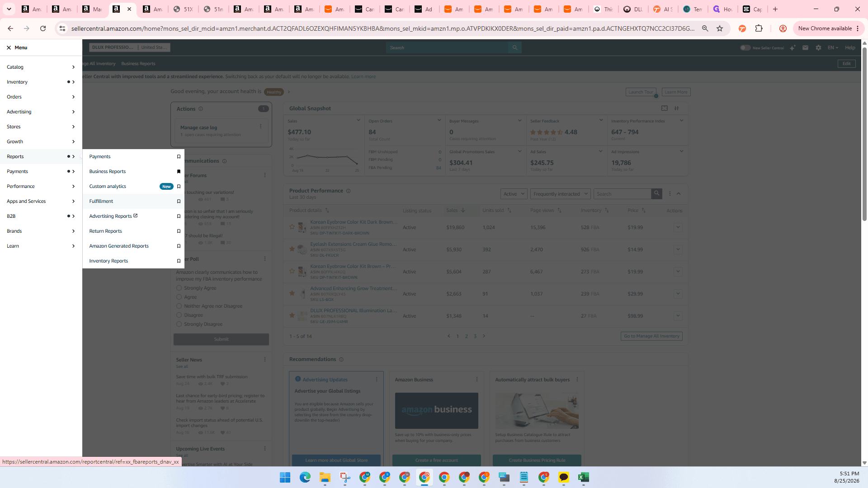868x488 pixels.
Task: Reload the page with refresh icon
Action: pyautogui.click(x=43, y=28)
